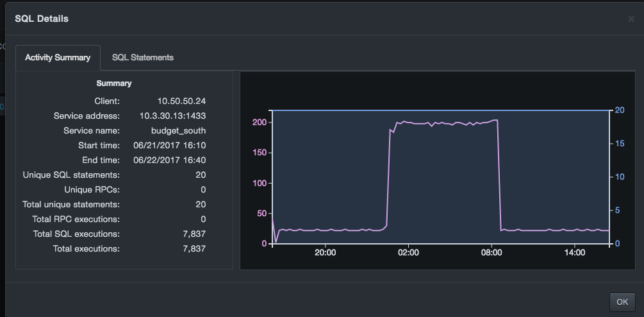Select the Activity Summary tab
This screenshot has height=317, width=644.
click(x=58, y=57)
